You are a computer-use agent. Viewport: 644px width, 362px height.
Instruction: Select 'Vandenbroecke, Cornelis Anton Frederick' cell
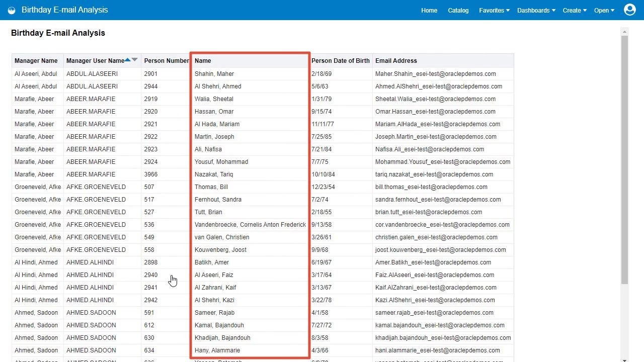coord(250,225)
